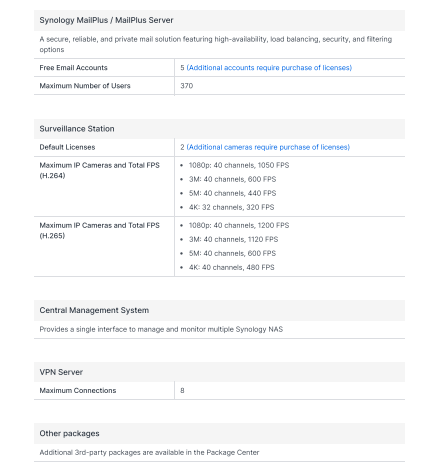Click the H.264 Maximum IP Cameras label
This screenshot has height=471, width=438.
pos(99,170)
